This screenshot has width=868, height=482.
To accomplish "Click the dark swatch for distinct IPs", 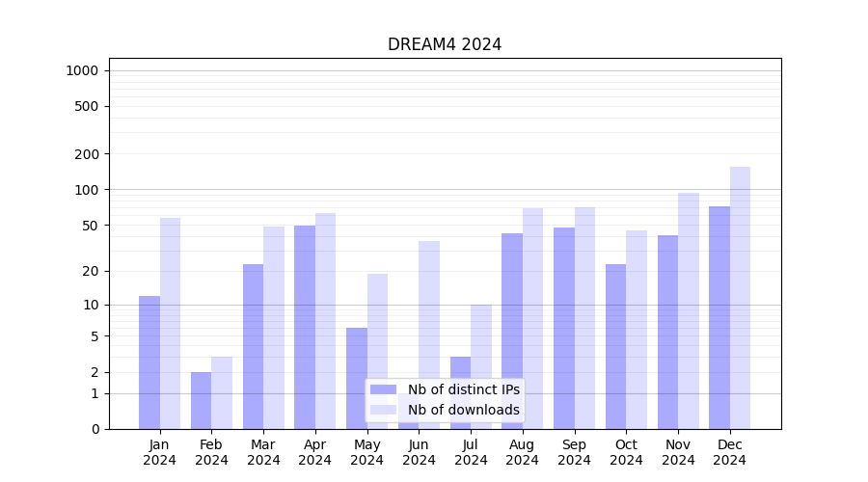I will click(x=383, y=389).
